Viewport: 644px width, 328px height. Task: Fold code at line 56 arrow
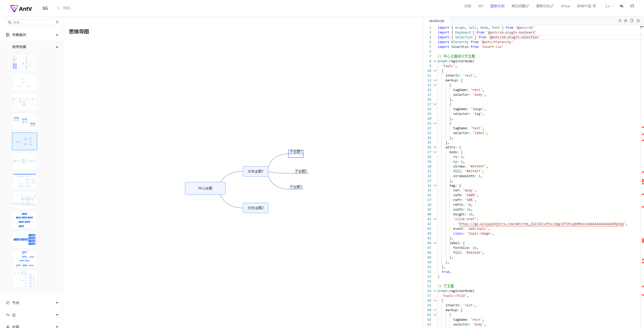point(435,291)
